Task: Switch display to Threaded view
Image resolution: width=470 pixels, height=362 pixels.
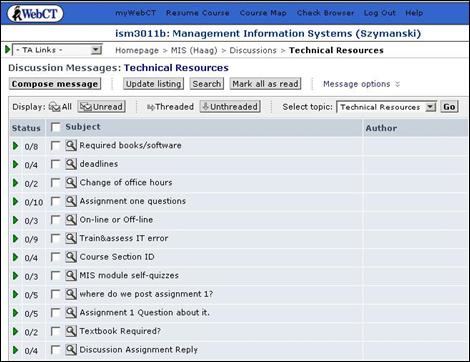Action: 170,107
